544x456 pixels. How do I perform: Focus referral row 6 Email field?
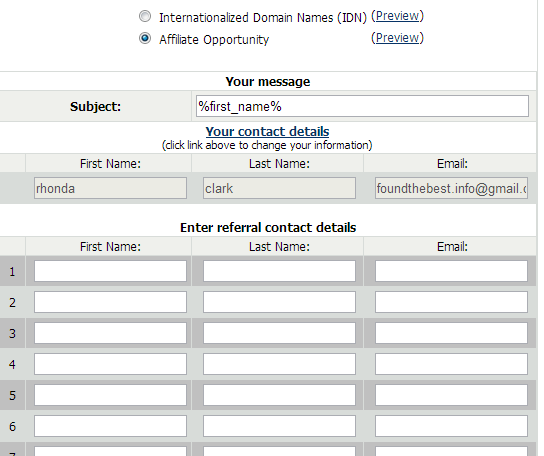coord(451,426)
